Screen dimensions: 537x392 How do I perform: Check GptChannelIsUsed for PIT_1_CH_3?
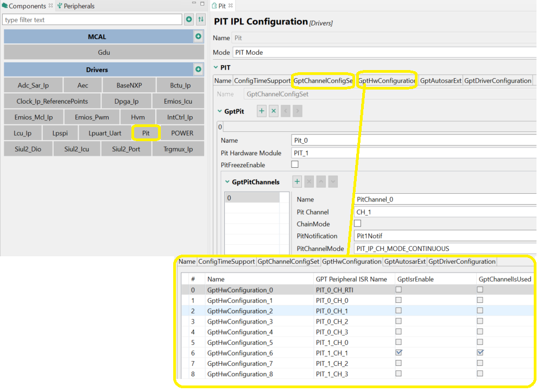480,373
